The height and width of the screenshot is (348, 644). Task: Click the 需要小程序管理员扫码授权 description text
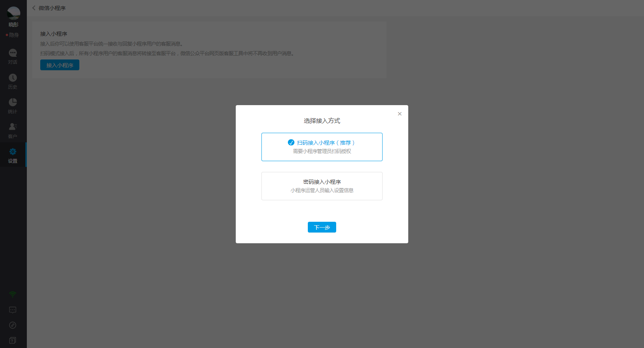[x=322, y=151]
